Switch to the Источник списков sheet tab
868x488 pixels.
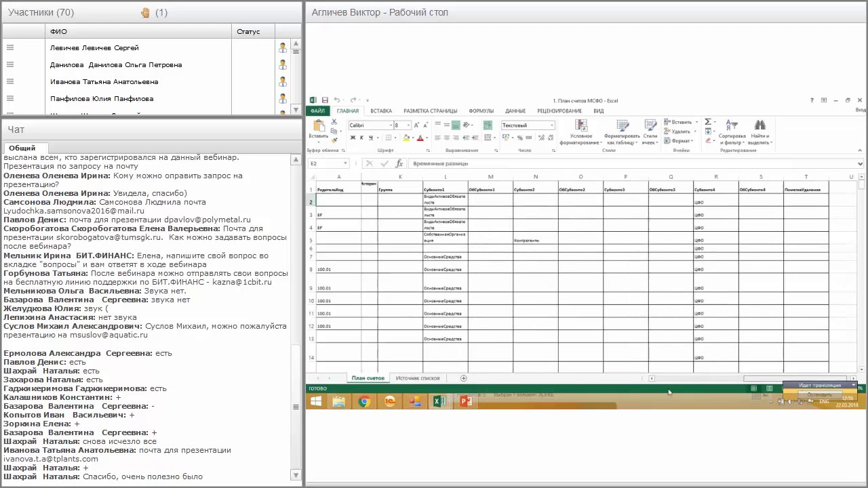[418, 378]
